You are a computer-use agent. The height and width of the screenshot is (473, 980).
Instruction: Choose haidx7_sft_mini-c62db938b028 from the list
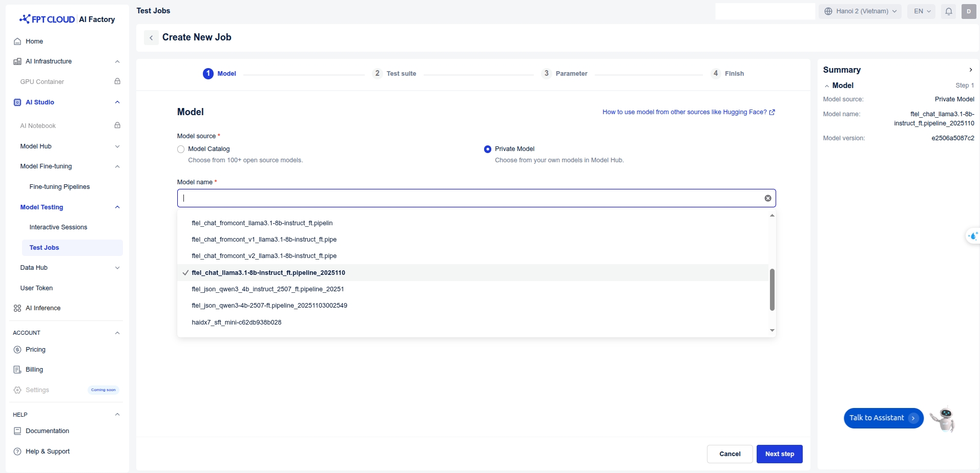(236, 322)
